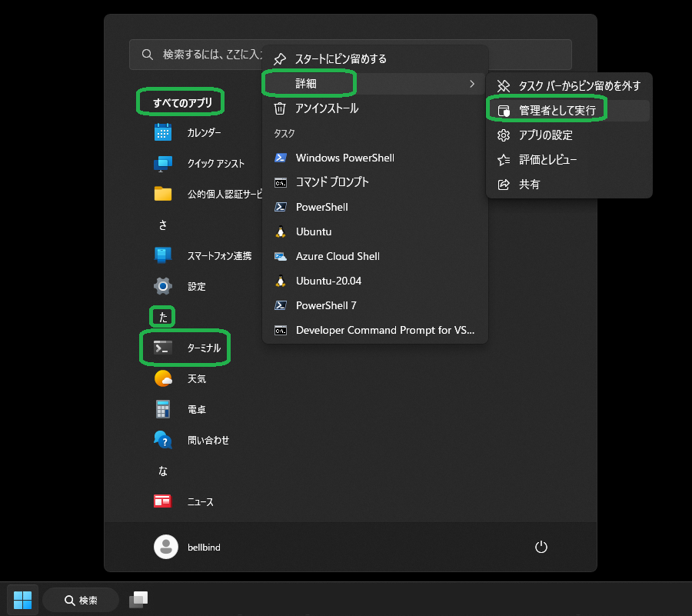Open Task View on the taskbar
This screenshot has width=692, height=616.
click(x=138, y=600)
